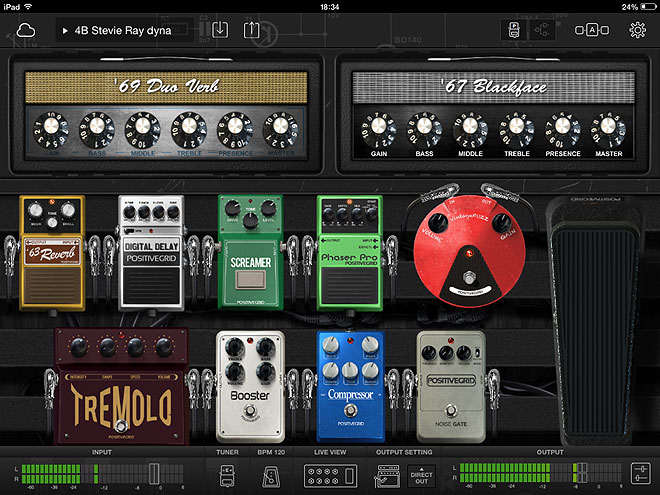Open the A scene selector icon
660x495 pixels.
point(592,30)
